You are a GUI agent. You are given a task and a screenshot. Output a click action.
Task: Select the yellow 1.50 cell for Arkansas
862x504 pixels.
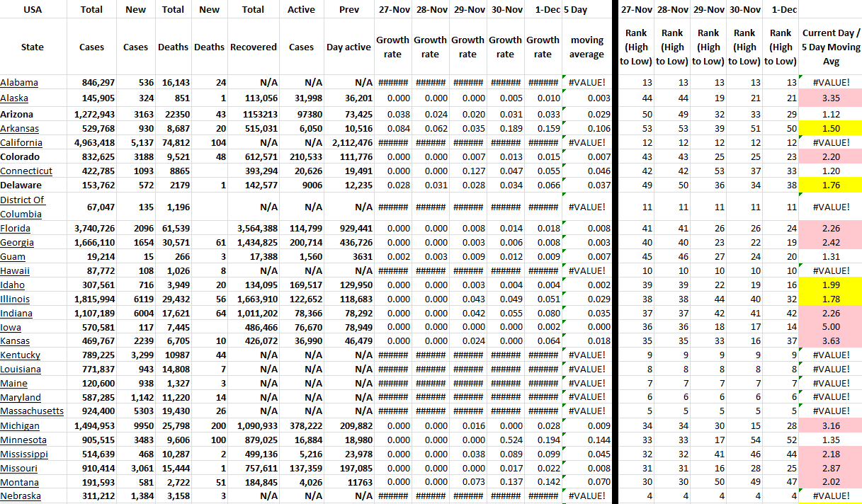pos(830,128)
